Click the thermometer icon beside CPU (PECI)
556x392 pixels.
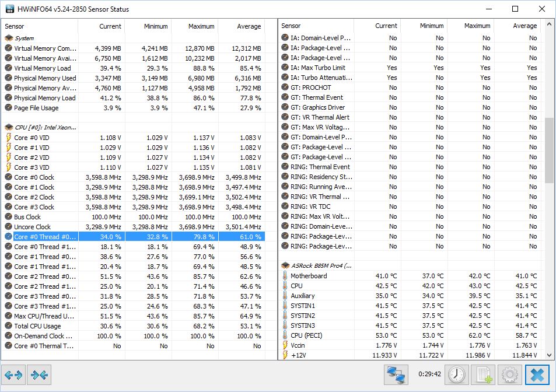(285, 335)
